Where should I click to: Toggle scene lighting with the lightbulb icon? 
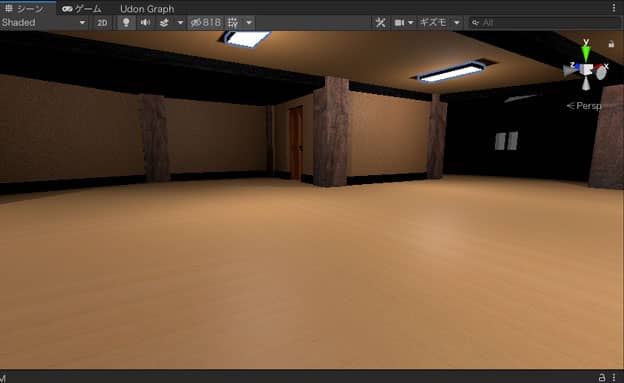click(126, 23)
